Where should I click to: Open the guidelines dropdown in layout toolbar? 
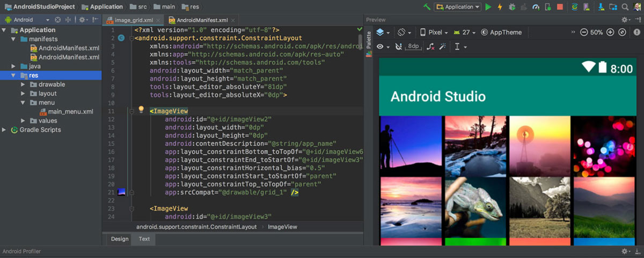pyautogui.click(x=460, y=47)
